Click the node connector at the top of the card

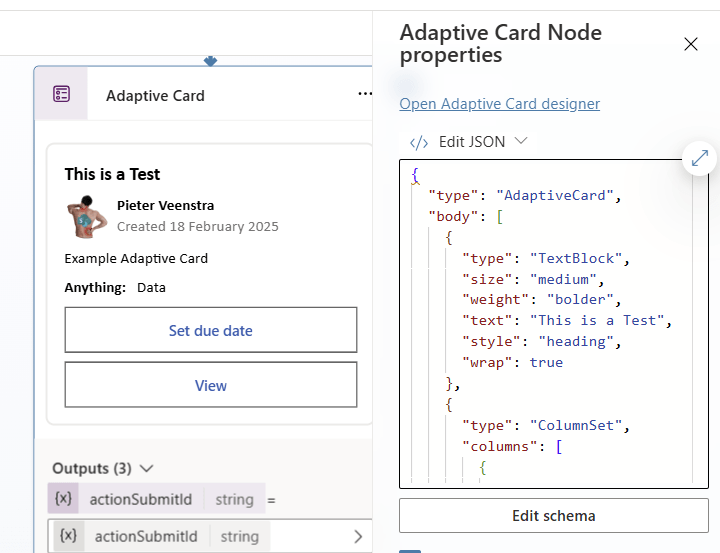[210, 61]
